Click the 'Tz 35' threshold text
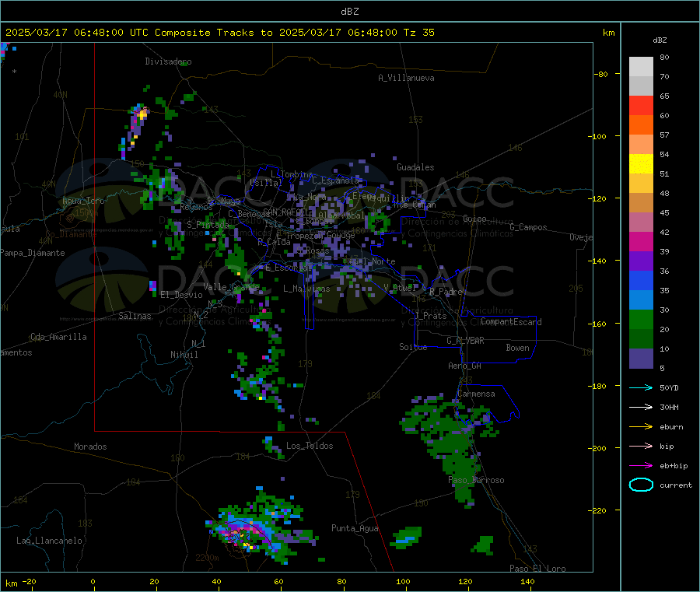Viewport: 700px width, 592px height. (x=418, y=33)
